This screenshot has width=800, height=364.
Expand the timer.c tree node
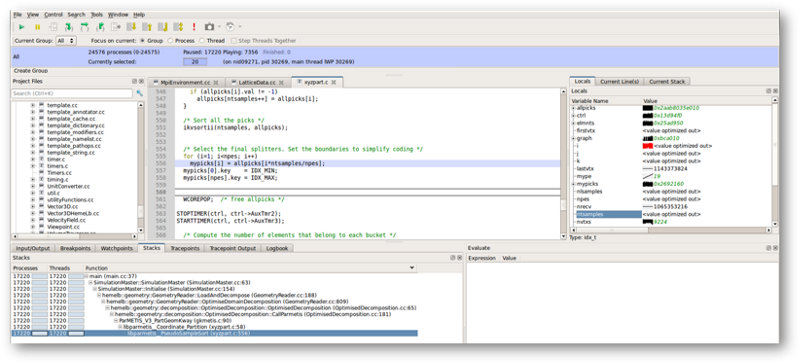[x=33, y=159]
